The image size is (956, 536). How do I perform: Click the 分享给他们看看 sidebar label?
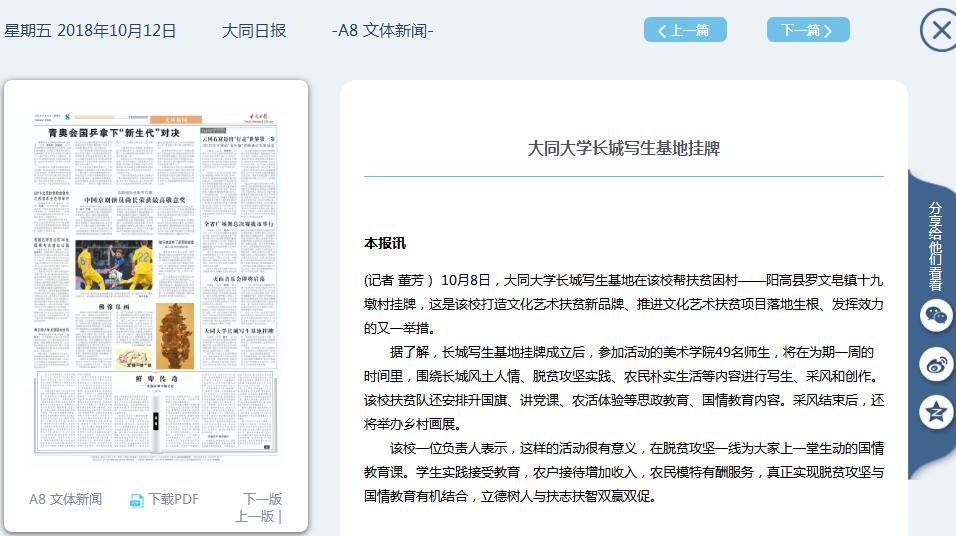coord(935,246)
